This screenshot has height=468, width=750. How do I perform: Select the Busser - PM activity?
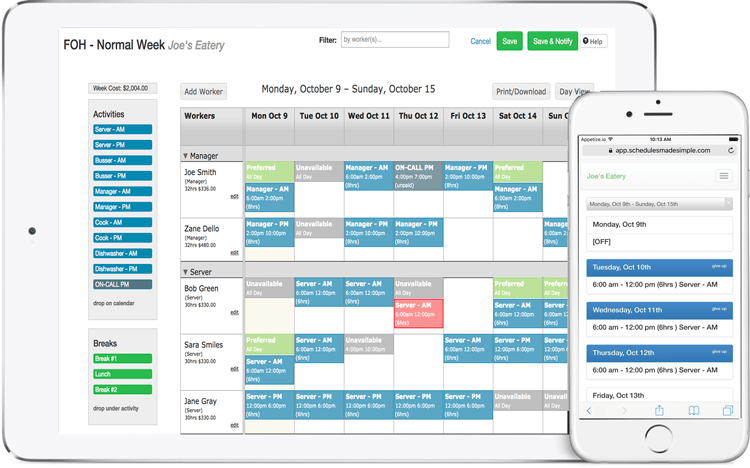[x=122, y=176]
